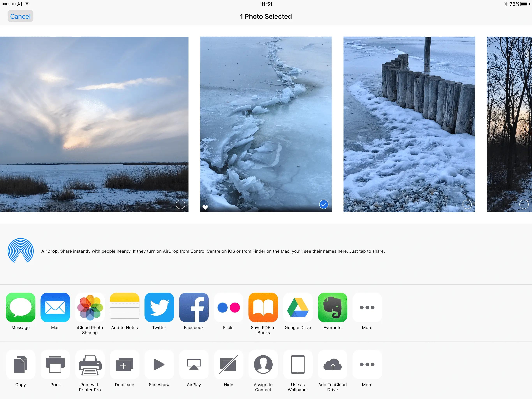Tap Print with Printer Pro icon
532x399 pixels.
pos(90,364)
